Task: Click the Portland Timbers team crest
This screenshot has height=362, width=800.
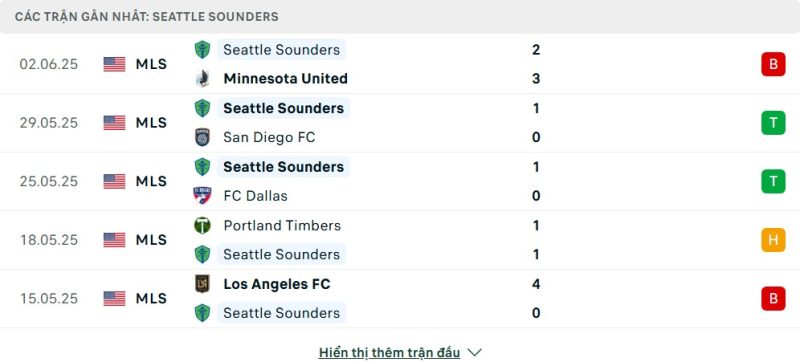Action: point(203,225)
